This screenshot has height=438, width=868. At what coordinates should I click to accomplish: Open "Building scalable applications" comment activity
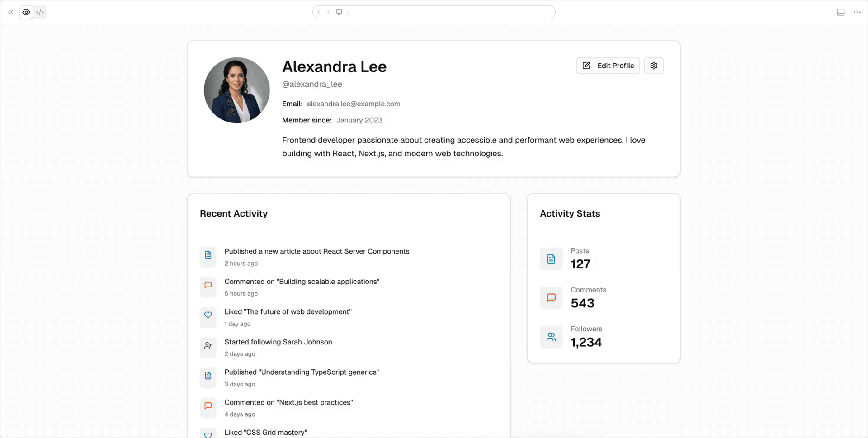(x=302, y=282)
